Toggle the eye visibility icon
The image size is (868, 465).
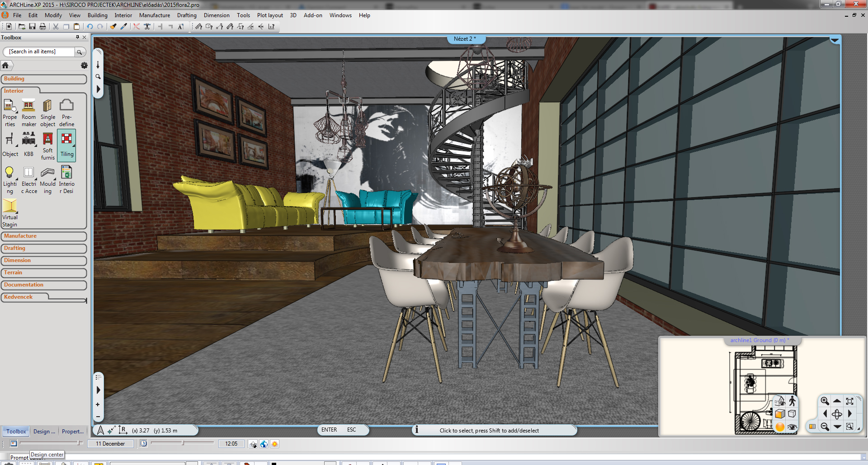point(792,427)
